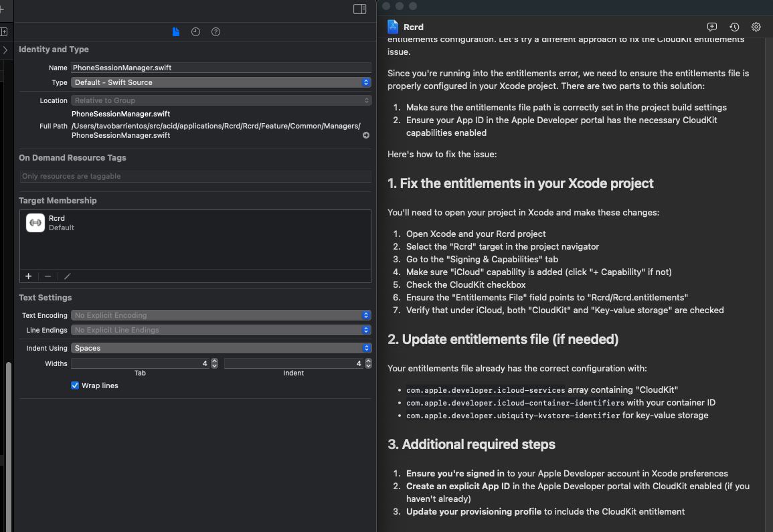Screen dimensions: 773x532
Task: Click the Indent width value field
Action: click(294, 363)
